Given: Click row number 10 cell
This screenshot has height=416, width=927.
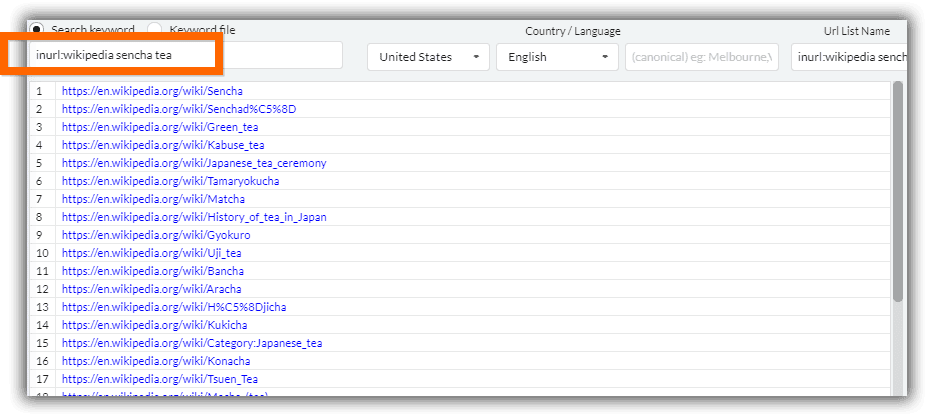Looking at the screenshot, I should pyautogui.click(x=43, y=253).
